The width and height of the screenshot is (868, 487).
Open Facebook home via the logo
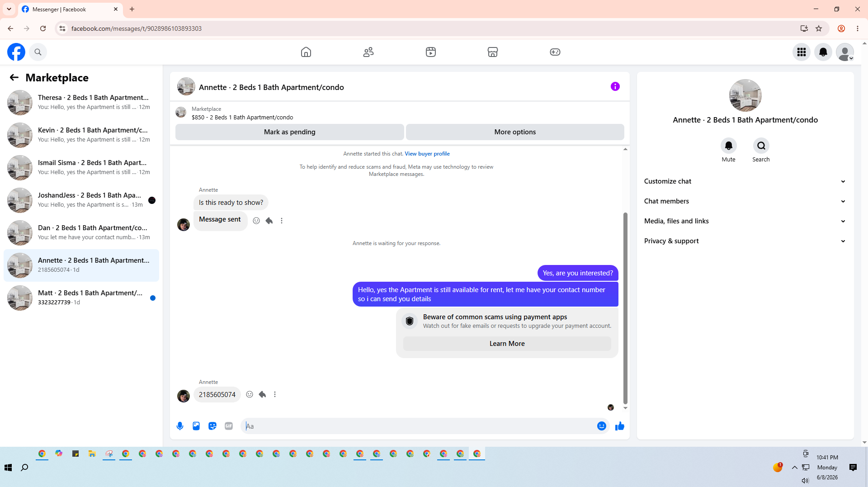click(x=16, y=52)
